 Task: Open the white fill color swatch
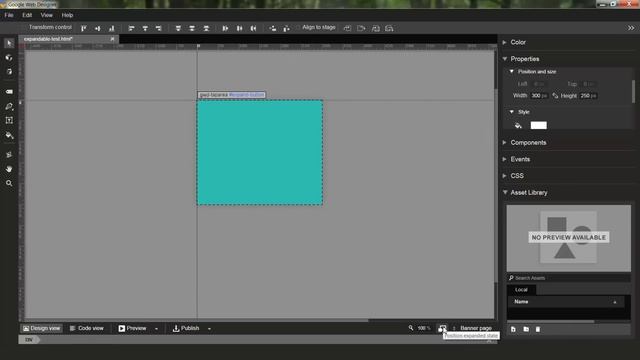tap(538, 125)
